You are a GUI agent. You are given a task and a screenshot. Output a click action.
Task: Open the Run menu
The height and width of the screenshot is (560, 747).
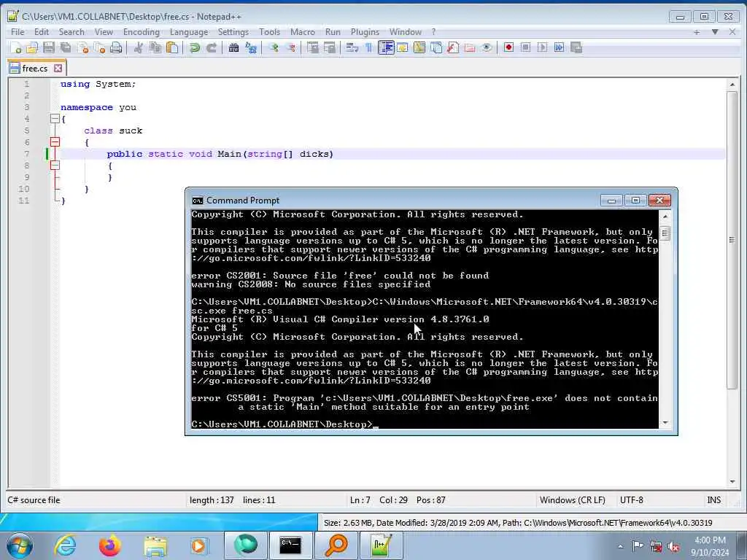(333, 32)
